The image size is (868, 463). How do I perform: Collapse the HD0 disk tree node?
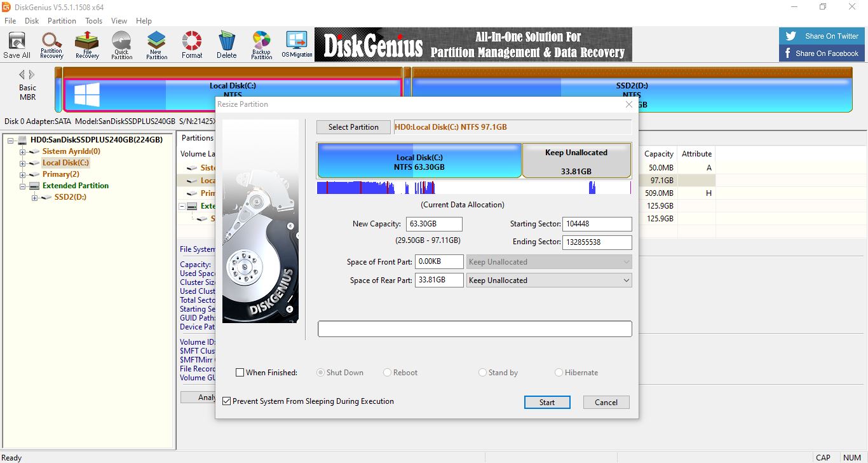11,141
